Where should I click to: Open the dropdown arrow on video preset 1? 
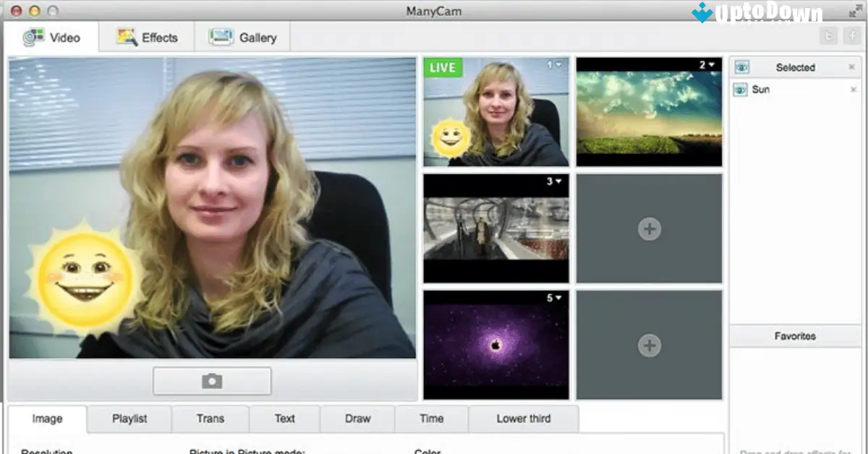[558, 66]
